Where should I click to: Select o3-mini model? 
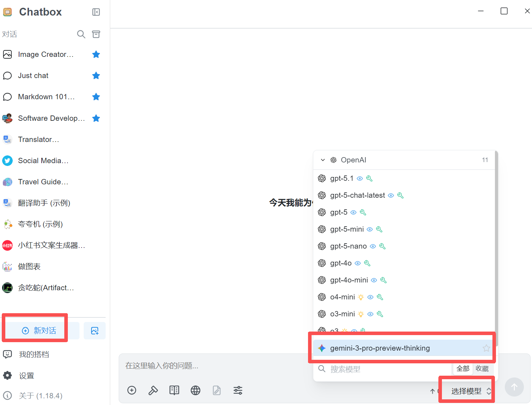(x=404, y=314)
